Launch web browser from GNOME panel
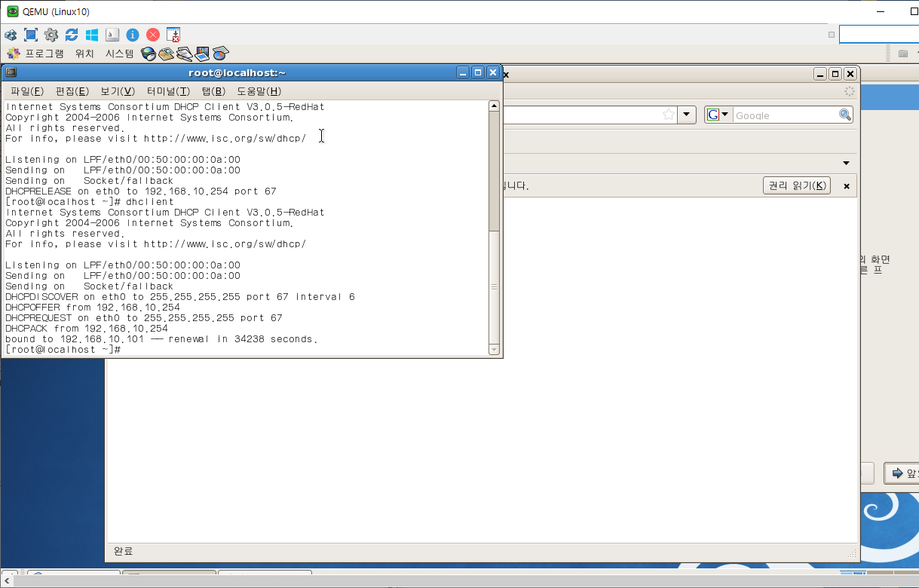The height and width of the screenshot is (588, 919). click(x=149, y=54)
